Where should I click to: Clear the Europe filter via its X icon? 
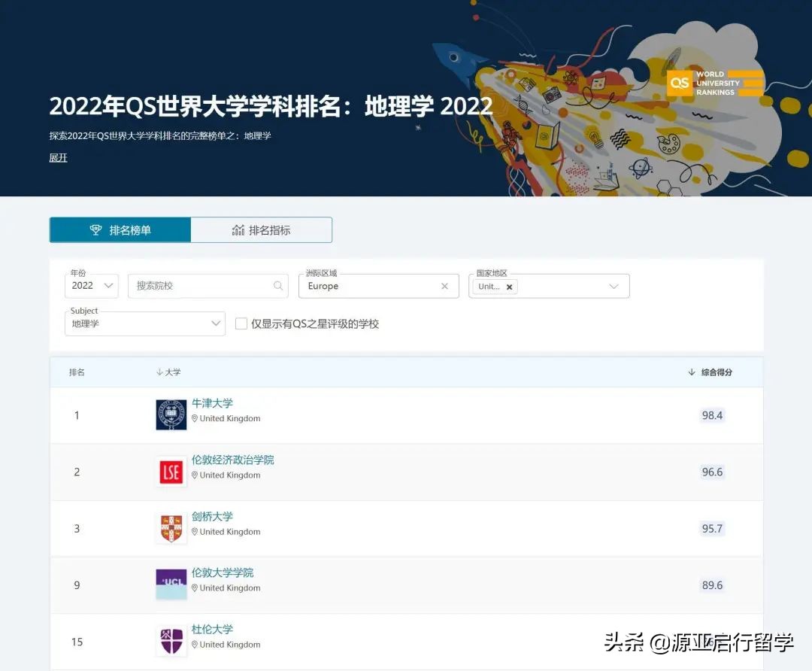tap(444, 286)
